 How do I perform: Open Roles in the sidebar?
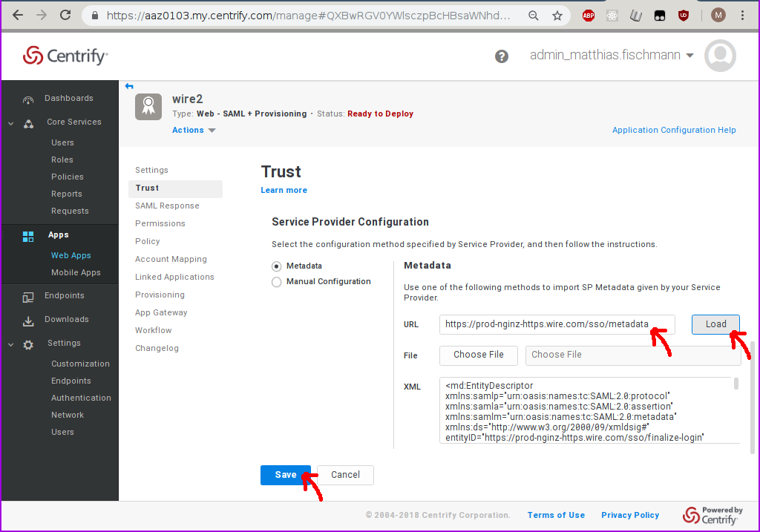[x=62, y=160]
